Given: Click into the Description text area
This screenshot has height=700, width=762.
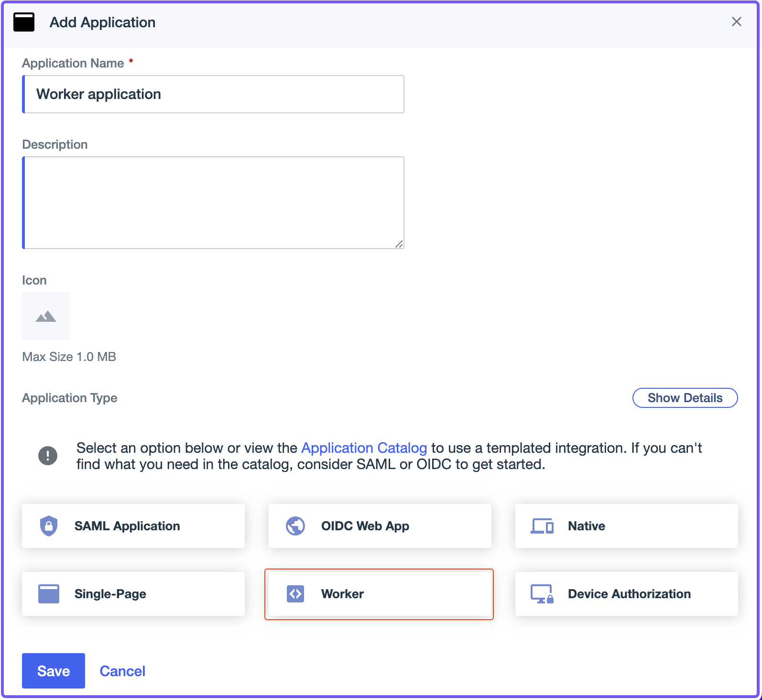Looking at the screenshot, I should pos(214,202).
